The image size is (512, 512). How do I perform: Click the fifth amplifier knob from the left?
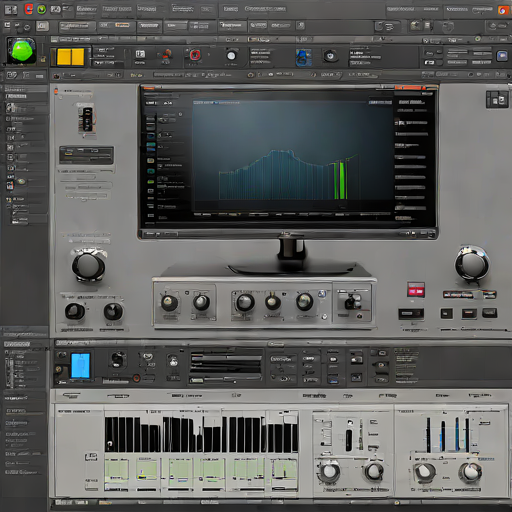click(304, 302)
